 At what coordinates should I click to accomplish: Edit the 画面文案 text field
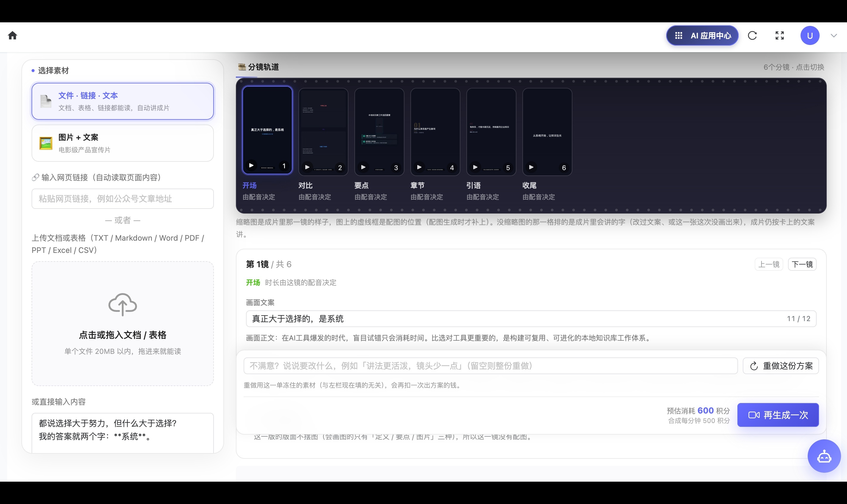point(531,318)
